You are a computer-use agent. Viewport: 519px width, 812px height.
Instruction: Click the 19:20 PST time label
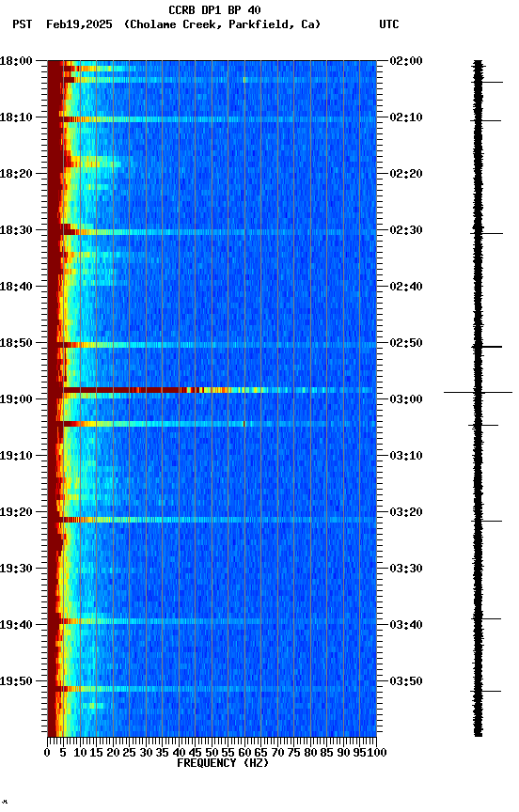[x=16, y=513]
